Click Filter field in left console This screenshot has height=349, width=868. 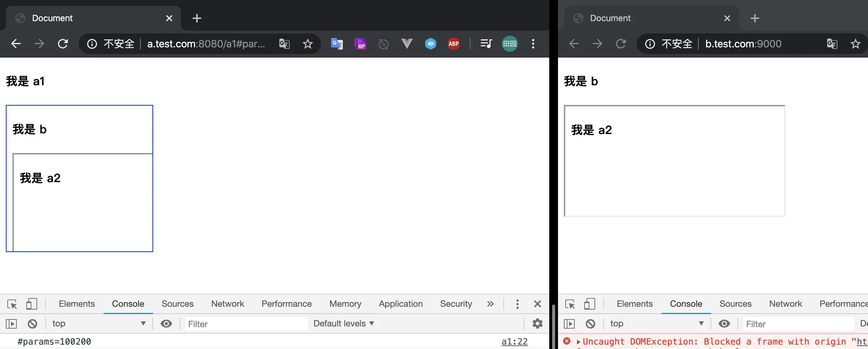point(246,324)
